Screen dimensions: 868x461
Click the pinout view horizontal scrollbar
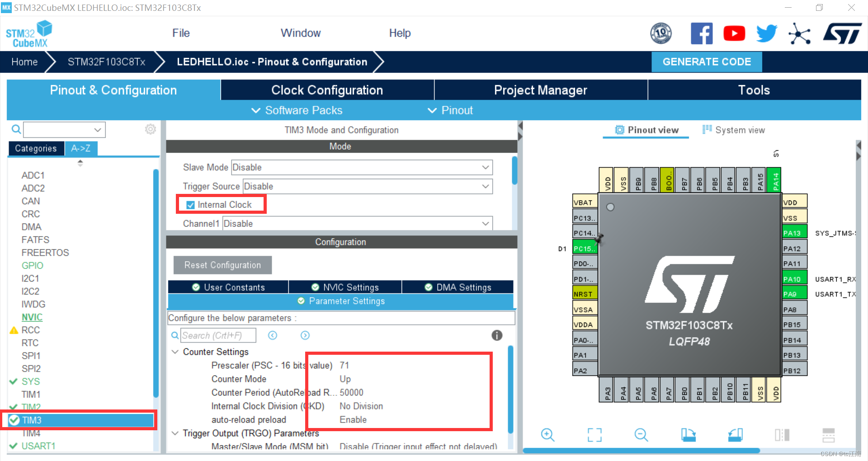pyautogui.click(x=642, y=451)
